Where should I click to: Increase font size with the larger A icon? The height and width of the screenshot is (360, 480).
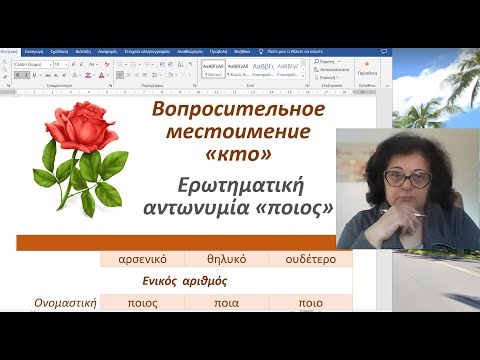point(73,64)
